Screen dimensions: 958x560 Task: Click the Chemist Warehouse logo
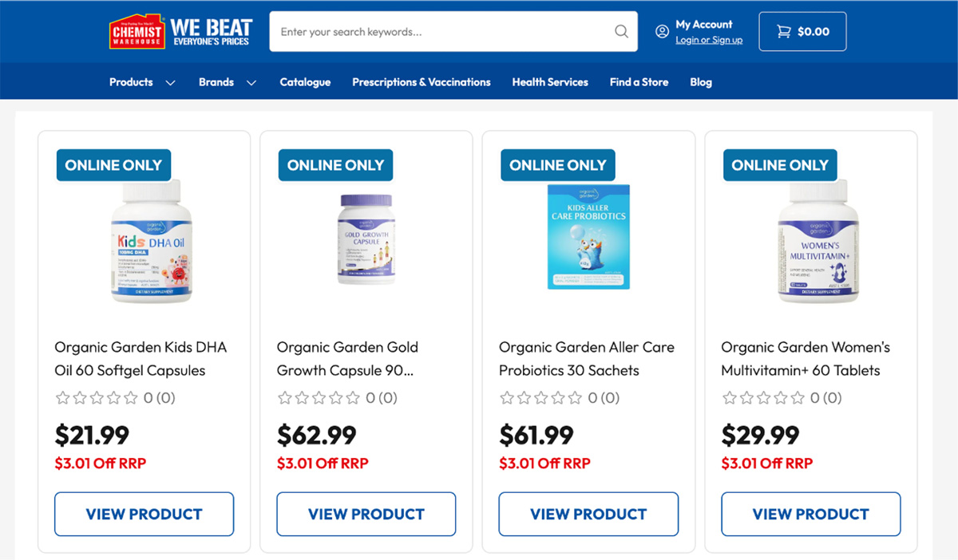click(137, 32)
